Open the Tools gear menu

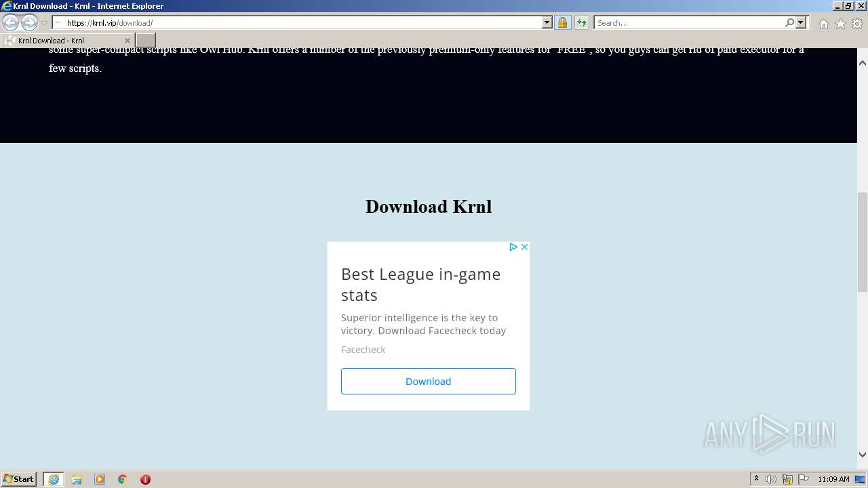pos(857,24)
